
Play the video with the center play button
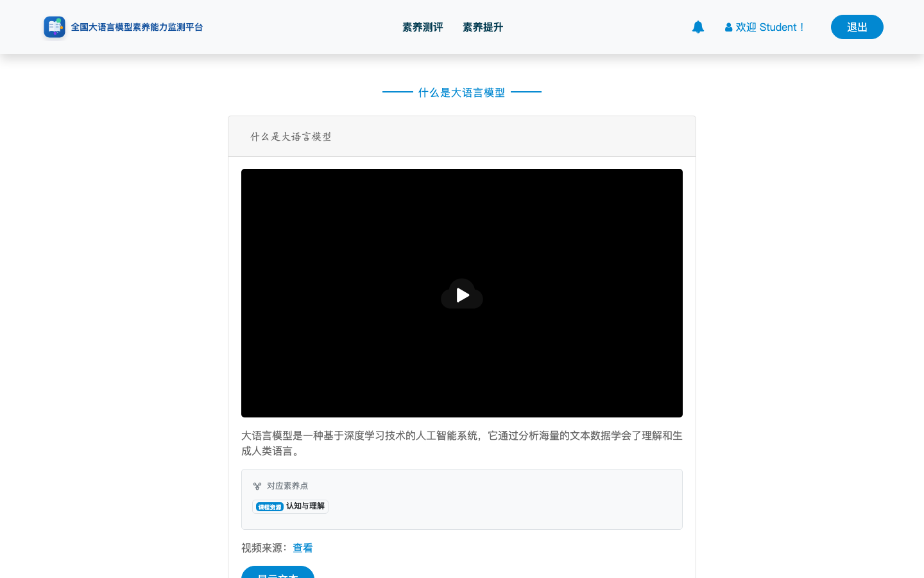pyautogui.click(x=462, y=295)
